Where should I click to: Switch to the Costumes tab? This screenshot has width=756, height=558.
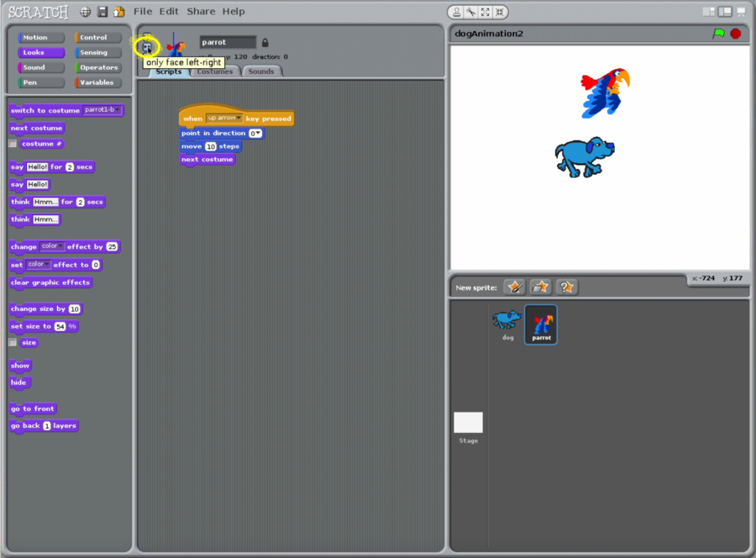(214, 72)
